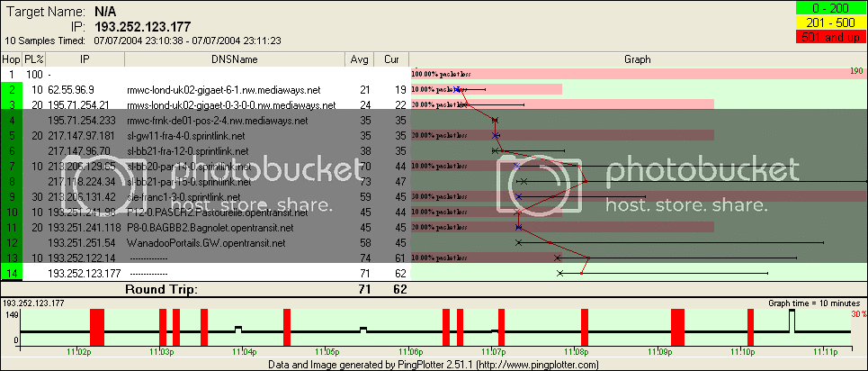Click the Hop column header
868x371 pixels.
11,59
